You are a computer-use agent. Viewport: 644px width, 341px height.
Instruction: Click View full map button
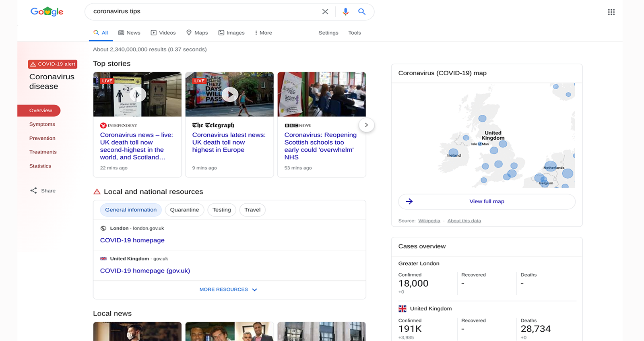coord(487,201)
